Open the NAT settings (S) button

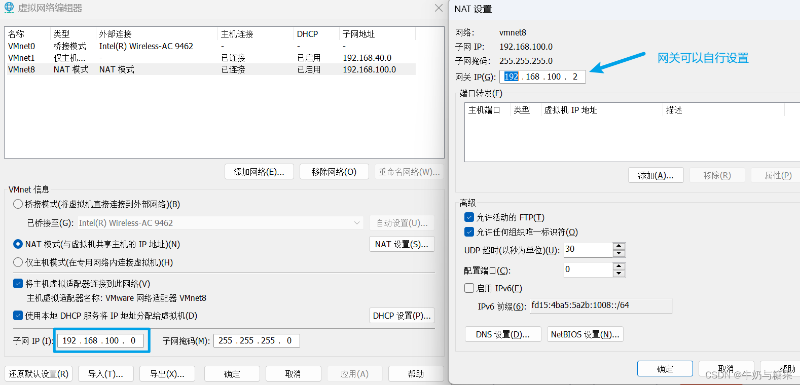tap(402, 244)
